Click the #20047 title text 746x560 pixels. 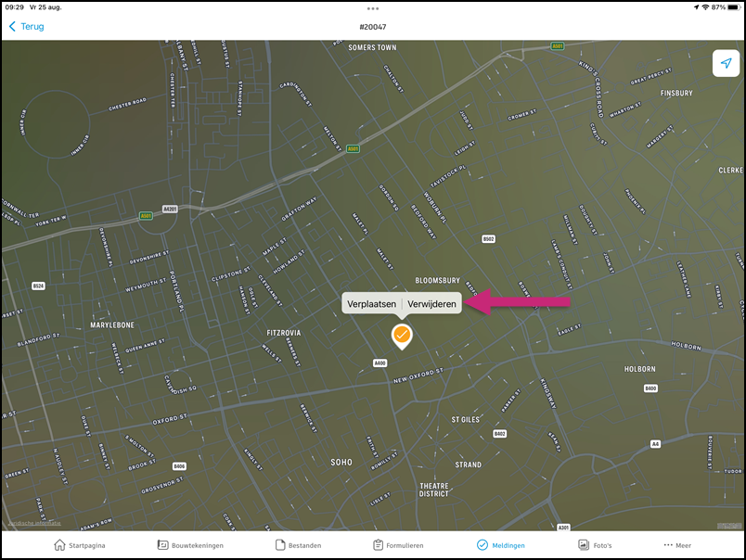pos(373,27)
